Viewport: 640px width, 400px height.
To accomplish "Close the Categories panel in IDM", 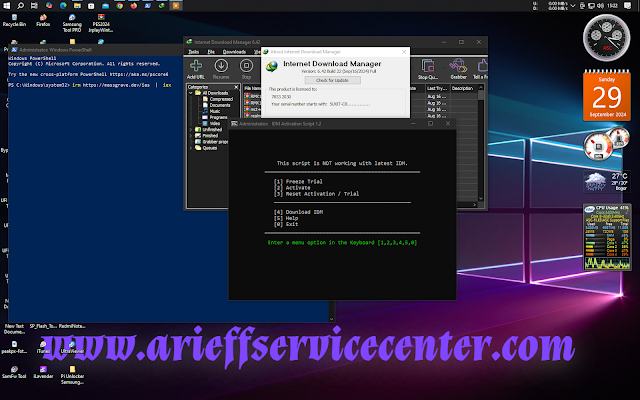I will coord(236,87).
